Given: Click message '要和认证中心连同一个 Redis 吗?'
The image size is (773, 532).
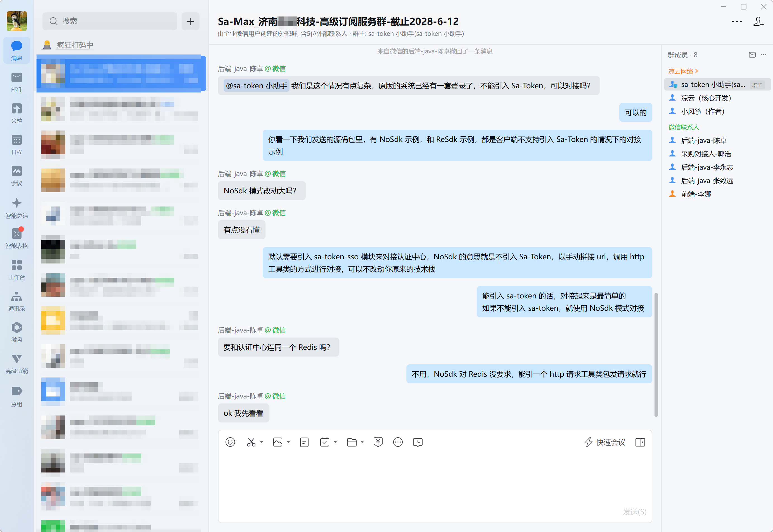Looking at the screenshot, I should 279,347.
